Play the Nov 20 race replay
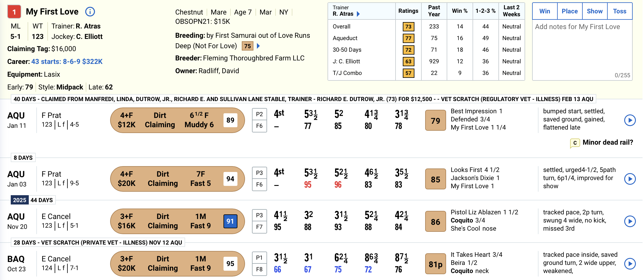 click(630, 221)
